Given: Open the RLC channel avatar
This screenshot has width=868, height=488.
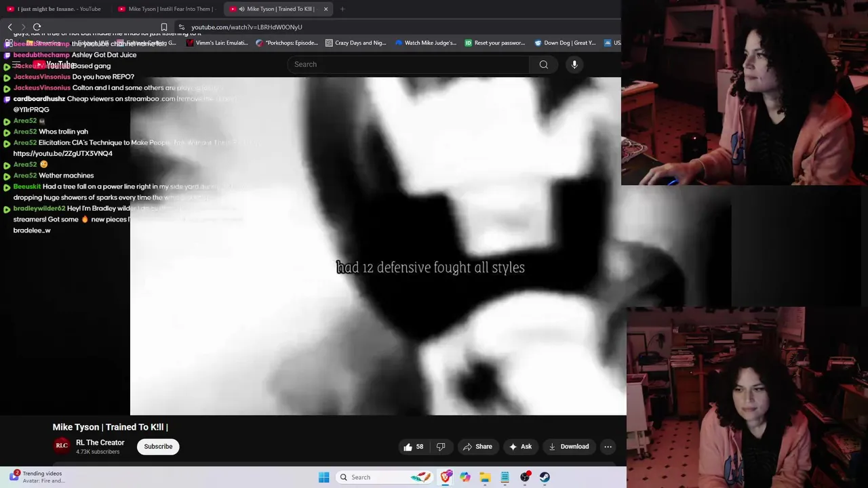Looking at the screenshot, I should (x=62, y=446).
